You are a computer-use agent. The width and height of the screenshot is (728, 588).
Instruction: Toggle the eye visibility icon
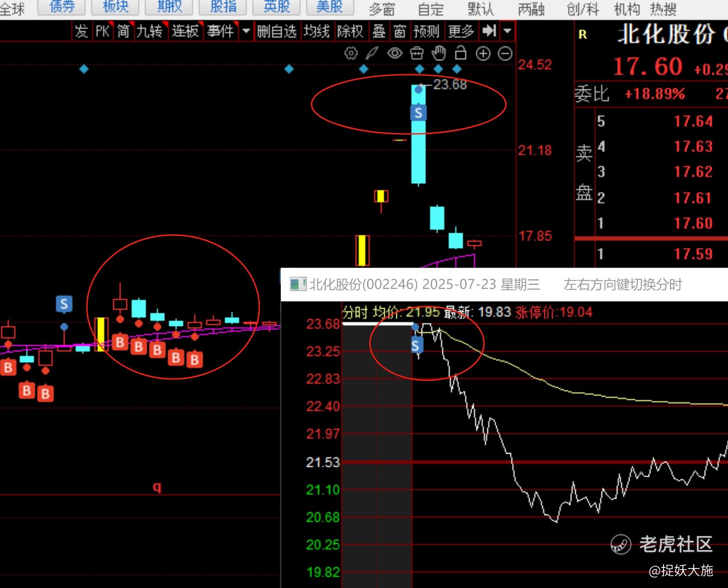[394, 54]
